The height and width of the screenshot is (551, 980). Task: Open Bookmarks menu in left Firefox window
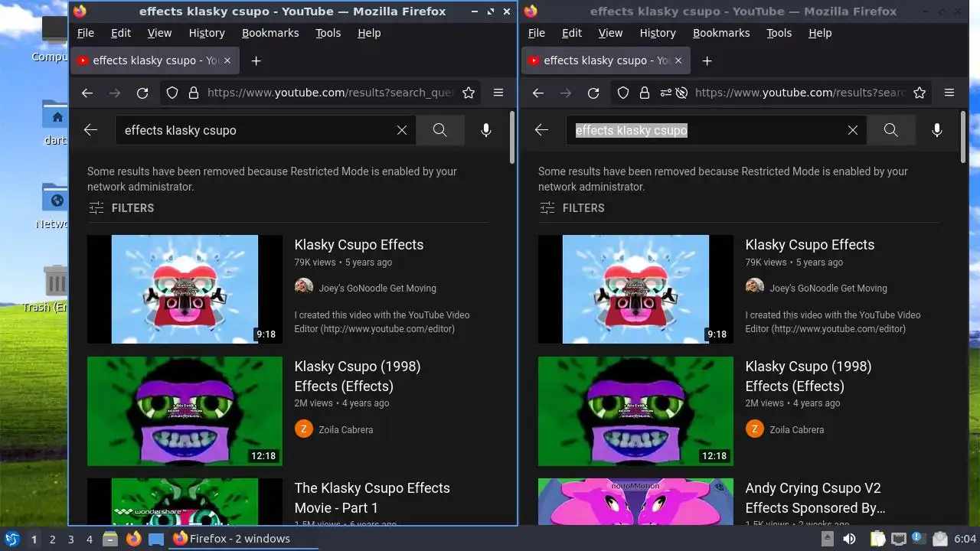(x=270, y=33)
